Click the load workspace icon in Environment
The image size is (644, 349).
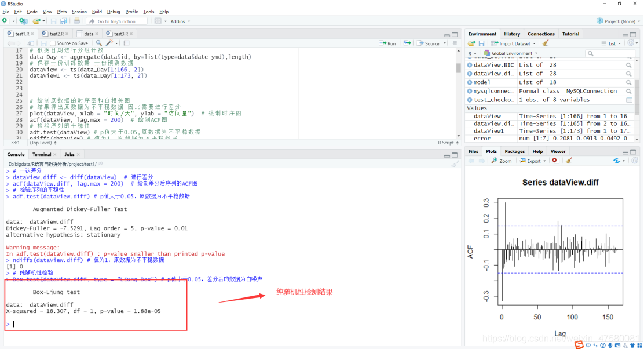(471, 43)
